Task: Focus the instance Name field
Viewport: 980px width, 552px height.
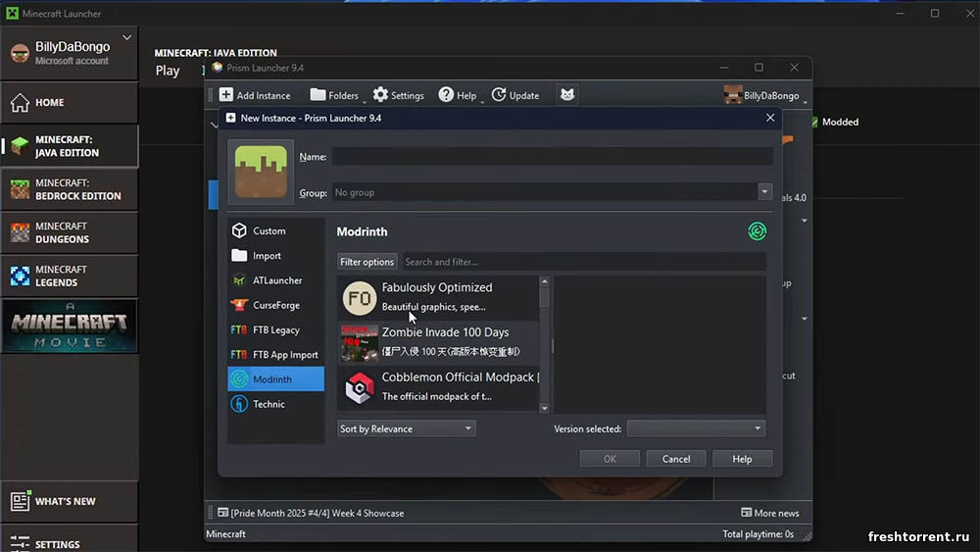Action: tap(552, 157)
